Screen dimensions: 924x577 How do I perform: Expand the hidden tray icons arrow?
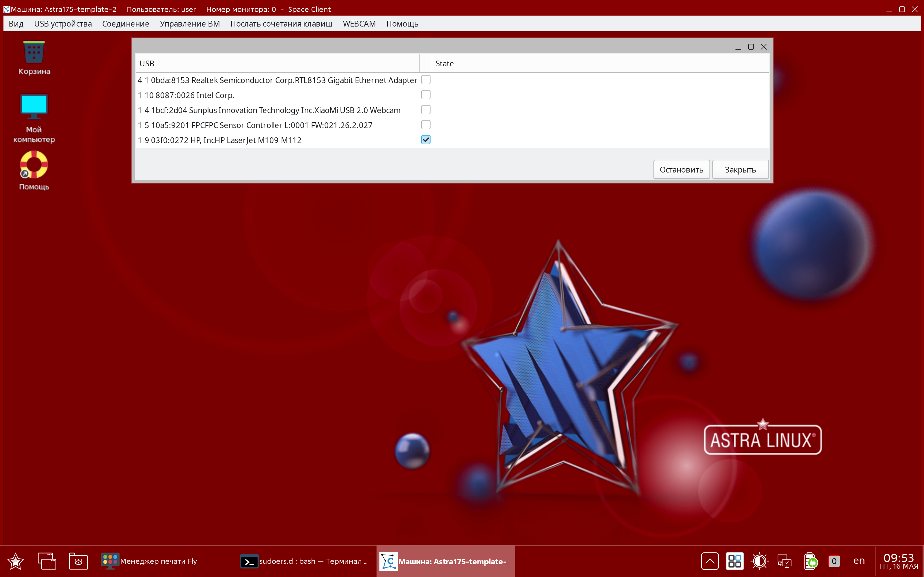click(710, 561)
